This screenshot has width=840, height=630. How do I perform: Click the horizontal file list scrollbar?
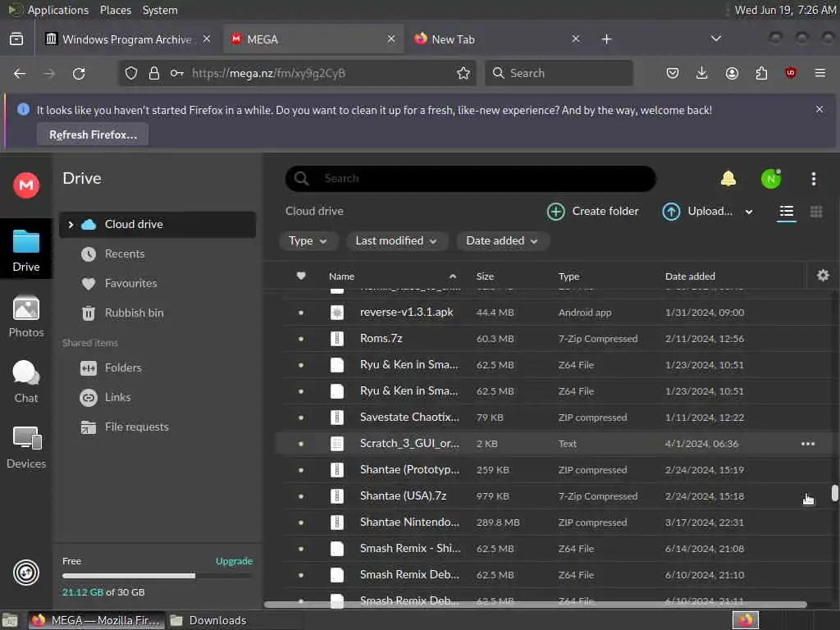coord(536,605)
